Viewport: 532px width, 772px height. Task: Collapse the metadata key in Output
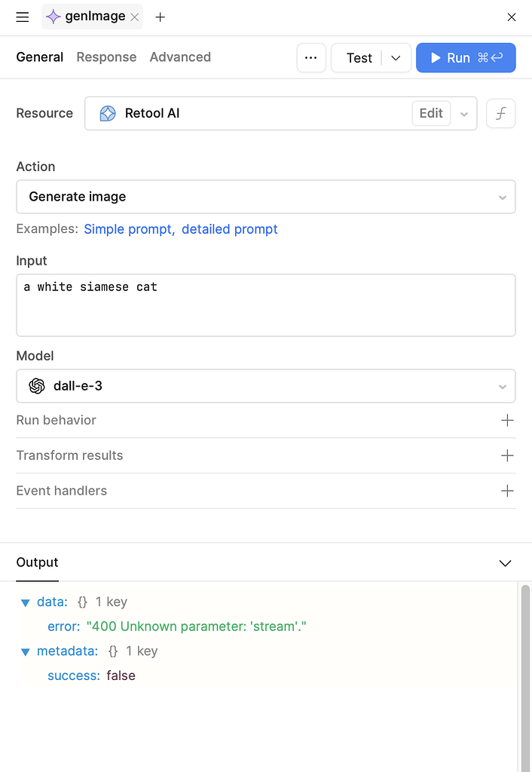pyautogui.click(x=25, y=651)
